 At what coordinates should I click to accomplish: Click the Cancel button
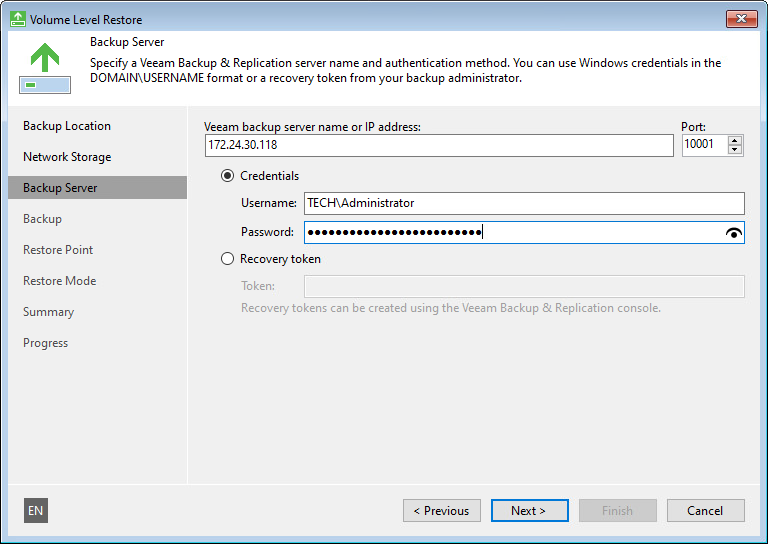705,511
